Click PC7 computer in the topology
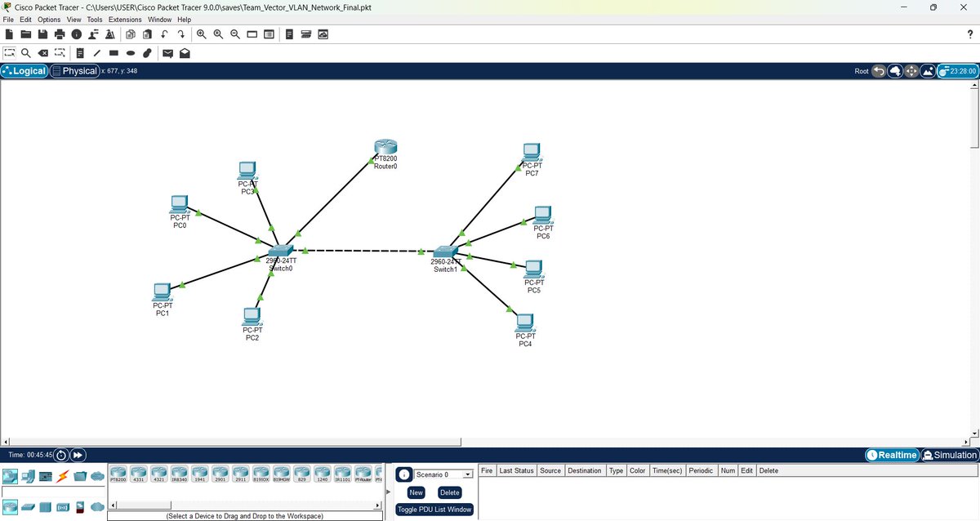Image resolution: width=980 pixels, height=521 pixels. [532, 153]
